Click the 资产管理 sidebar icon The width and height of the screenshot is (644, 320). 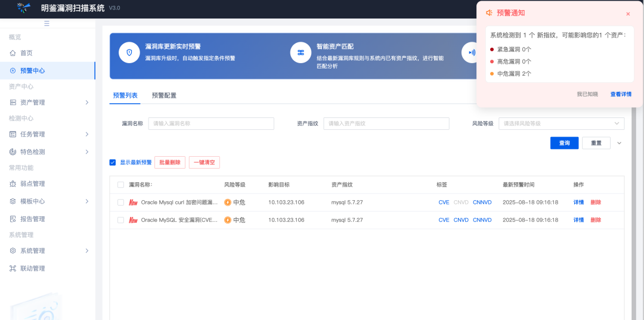click(13, 102)
